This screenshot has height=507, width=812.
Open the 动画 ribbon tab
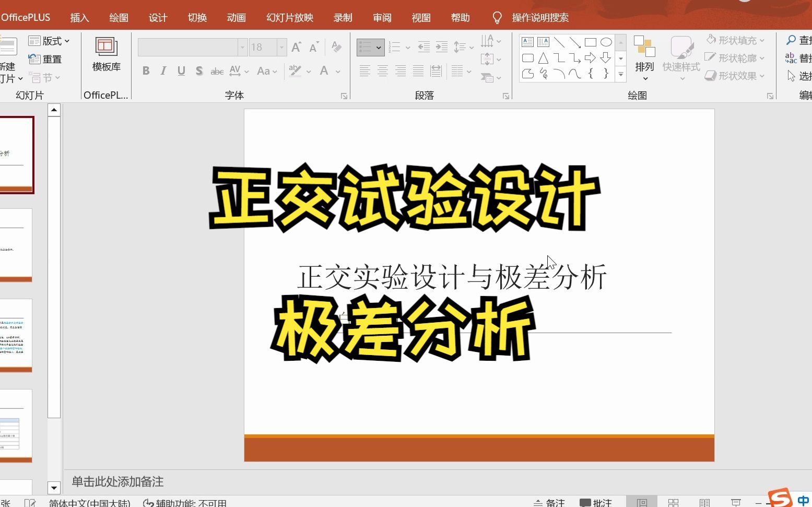pyautogui.click(x=236, y=18)
